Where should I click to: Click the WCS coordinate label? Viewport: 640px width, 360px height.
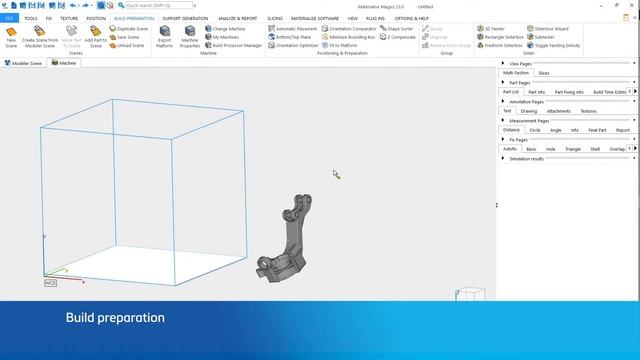pos(50,283)
